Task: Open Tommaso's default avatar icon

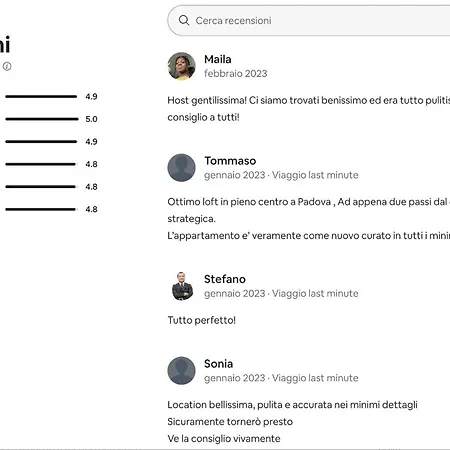Action: 181,168
